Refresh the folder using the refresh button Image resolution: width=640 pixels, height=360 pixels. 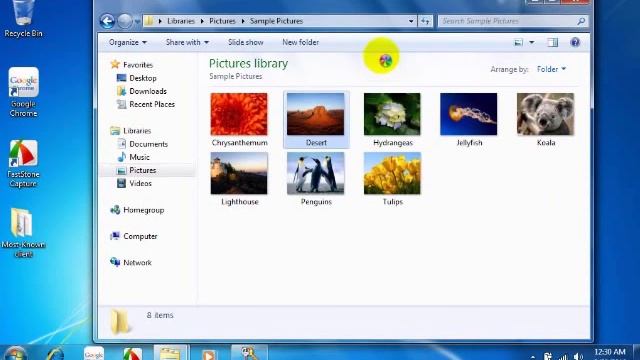[x=425, y=21]
